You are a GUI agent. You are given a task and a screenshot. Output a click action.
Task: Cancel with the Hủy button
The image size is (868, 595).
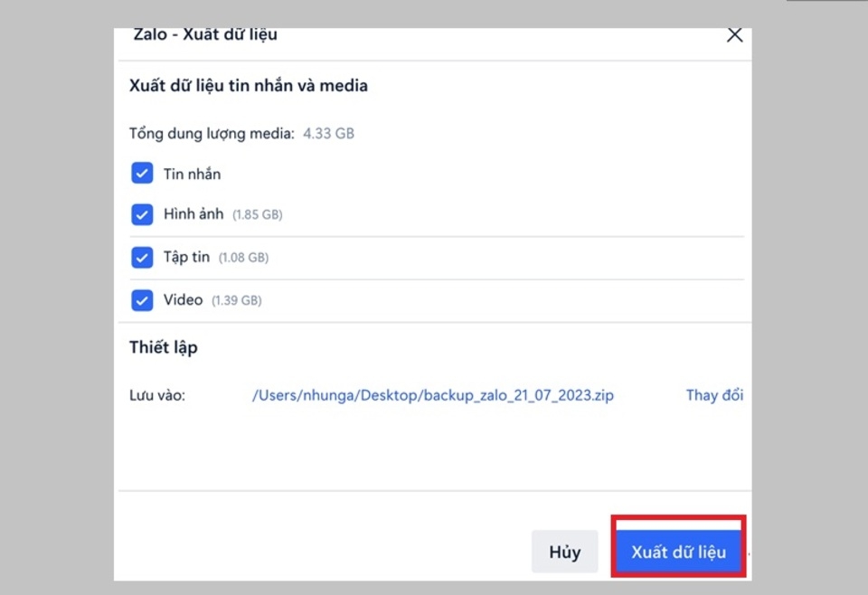(x=564, y=552)
